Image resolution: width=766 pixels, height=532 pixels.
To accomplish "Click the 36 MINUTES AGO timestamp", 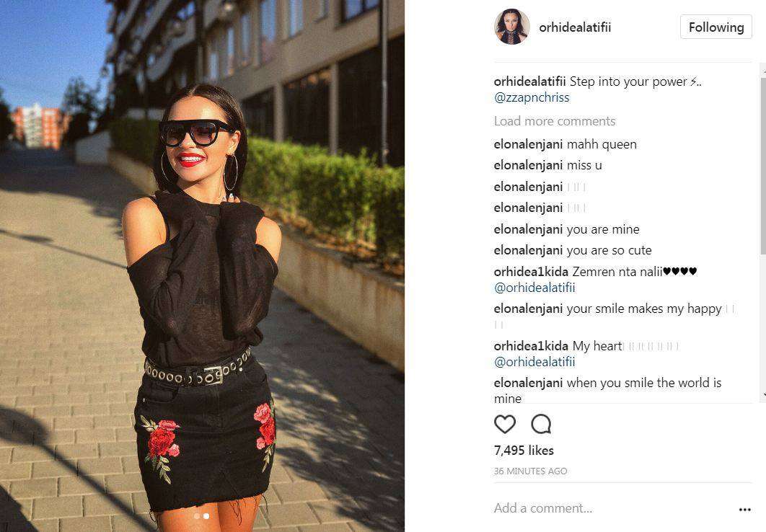I will [531, 471].
